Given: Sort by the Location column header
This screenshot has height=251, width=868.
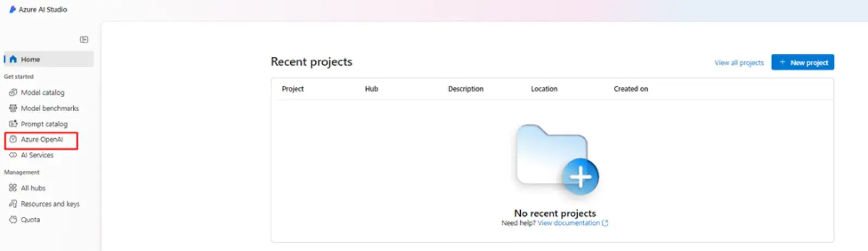Looking at the screenshot, I should pyautogui.click(x=544, y=89).
